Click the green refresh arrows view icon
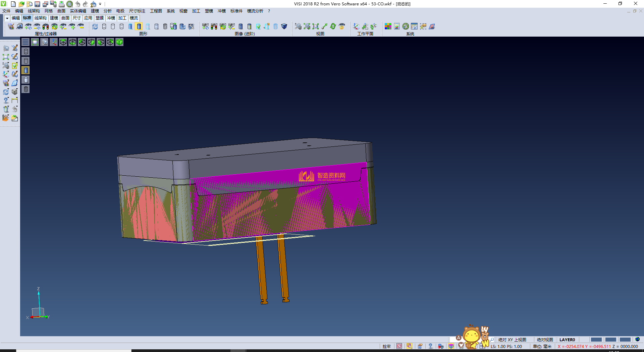The width and height of the screenshot is (644, 352). pos(333,26)
